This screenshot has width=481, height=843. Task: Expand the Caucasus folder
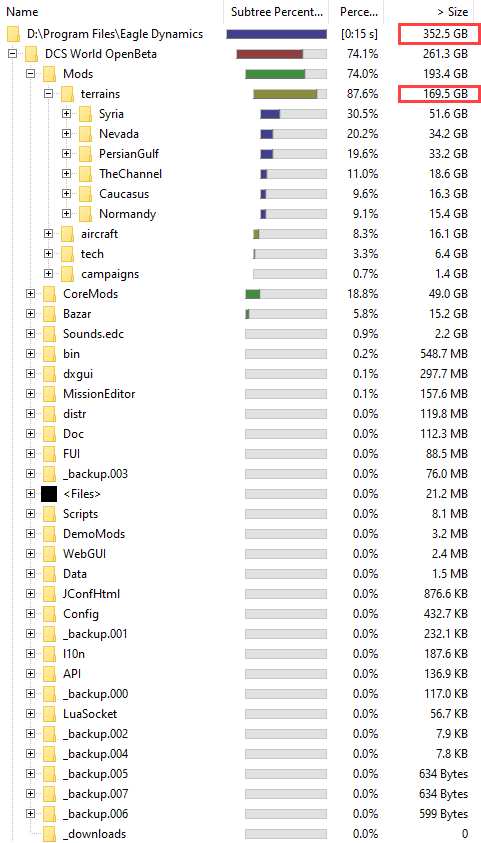[x=67, y=194]
